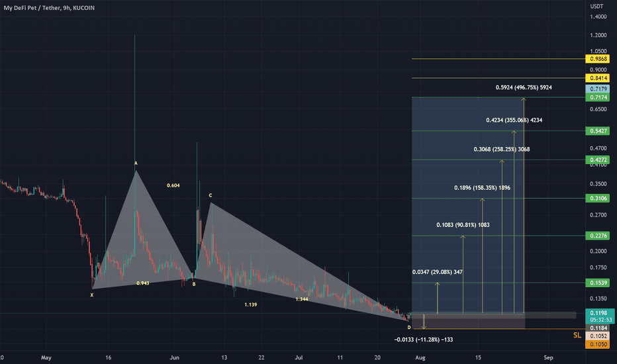
Task: Click the My DeFi Pet / Tether chart title
Action: (x=49, y=8)
